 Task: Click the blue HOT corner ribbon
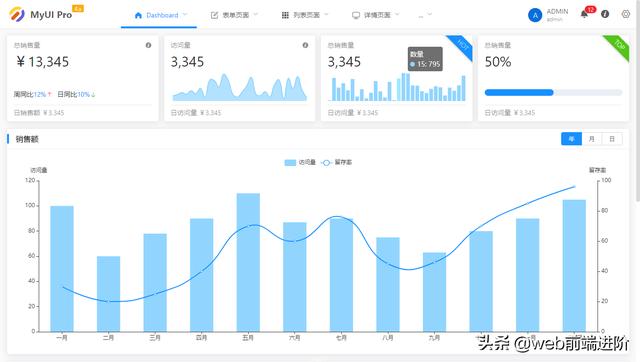(462, 45)
